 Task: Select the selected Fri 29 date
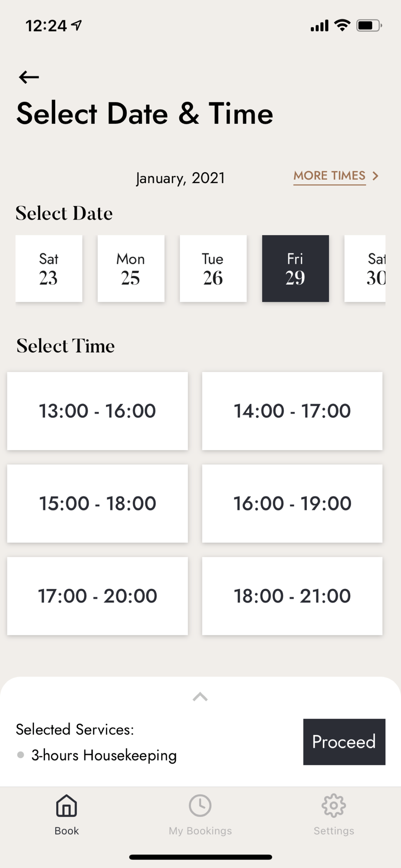pos(296,269)
